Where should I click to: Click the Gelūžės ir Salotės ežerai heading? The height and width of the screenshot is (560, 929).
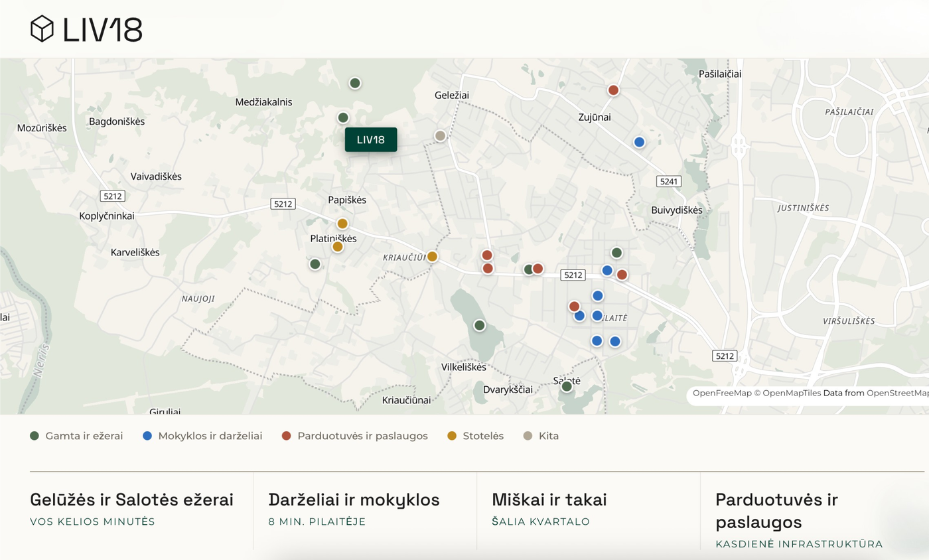132,500
